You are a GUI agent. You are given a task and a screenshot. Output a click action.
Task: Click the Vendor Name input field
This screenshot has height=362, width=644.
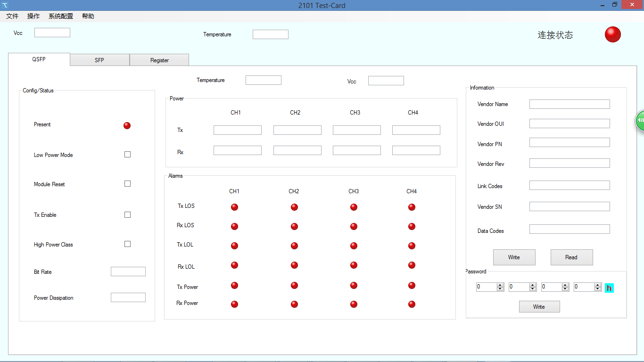pos(570,104)
